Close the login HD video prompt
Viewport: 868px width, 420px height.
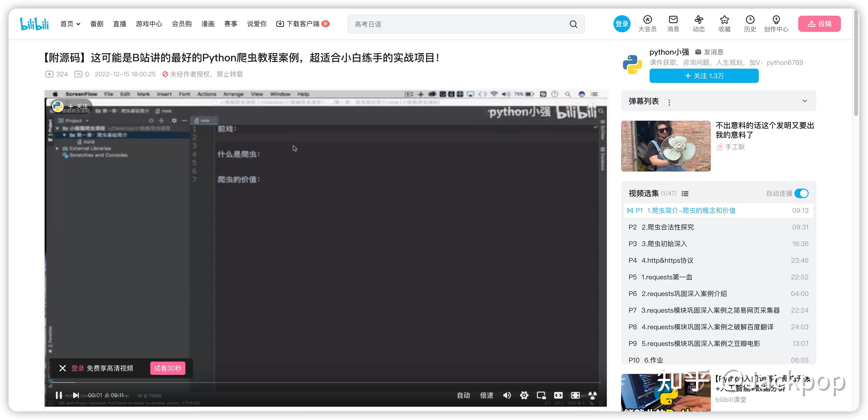point(62,368)
